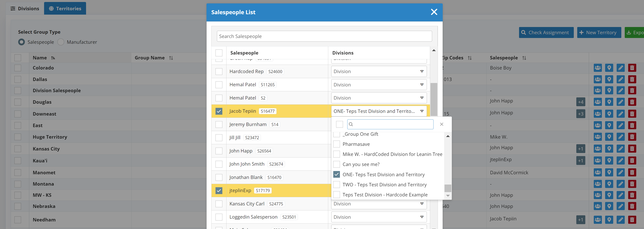Image resolution: width=644 pixels, height=229 pixels.
Task: Click map pin icon for Huge Territory row
Action: coord(609,137)
